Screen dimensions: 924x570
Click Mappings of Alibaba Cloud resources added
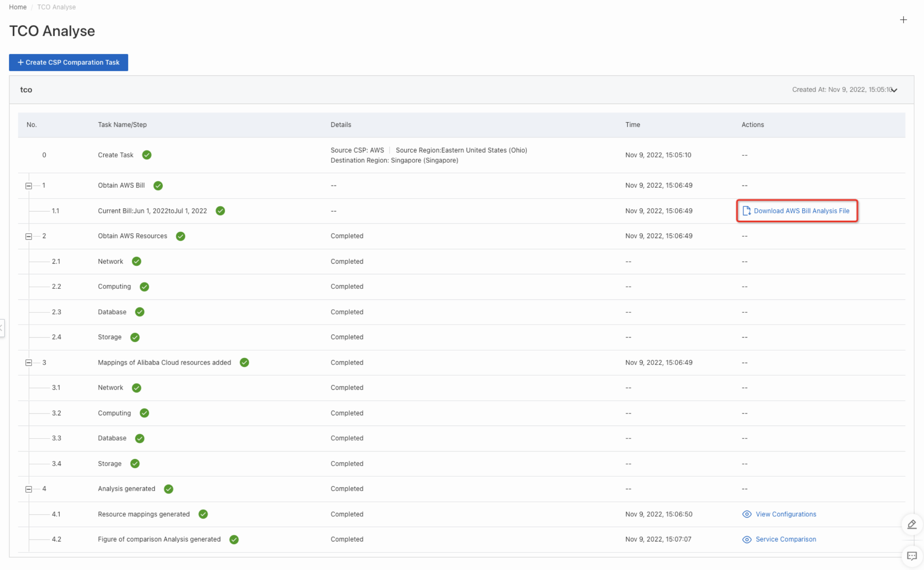click(165, 362)
